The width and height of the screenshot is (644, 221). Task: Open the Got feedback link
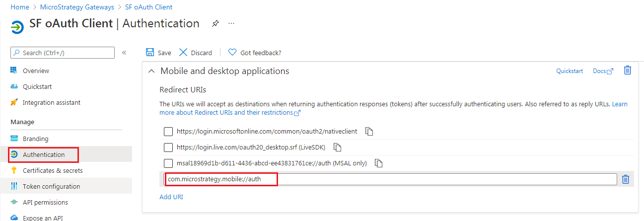(x=255, y=53)
